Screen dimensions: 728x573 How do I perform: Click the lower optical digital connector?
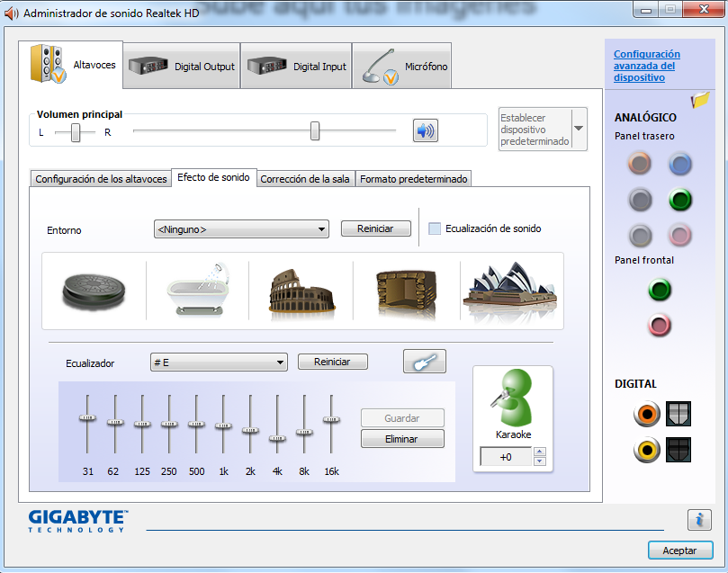click(x=679, y=450)
